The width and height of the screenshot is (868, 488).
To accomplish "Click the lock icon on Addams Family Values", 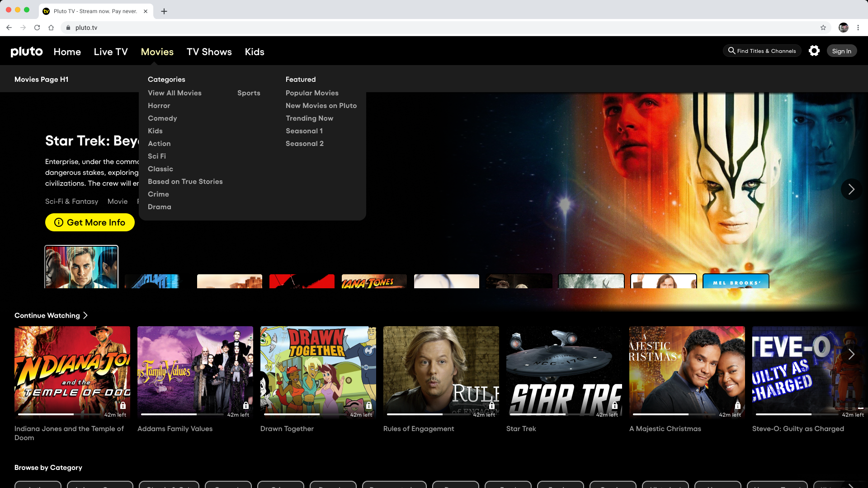I will pos(246,405).
